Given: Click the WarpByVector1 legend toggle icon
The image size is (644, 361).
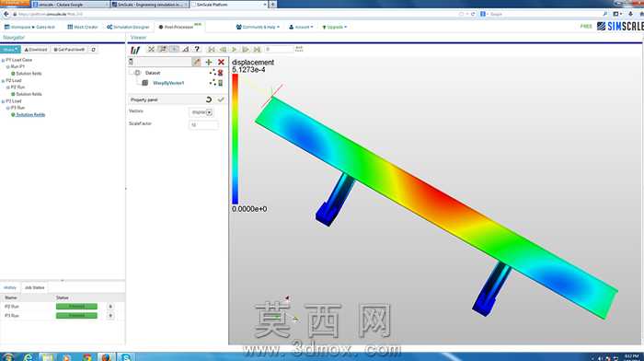Looking at the screenshot, I should pos(221,83).
